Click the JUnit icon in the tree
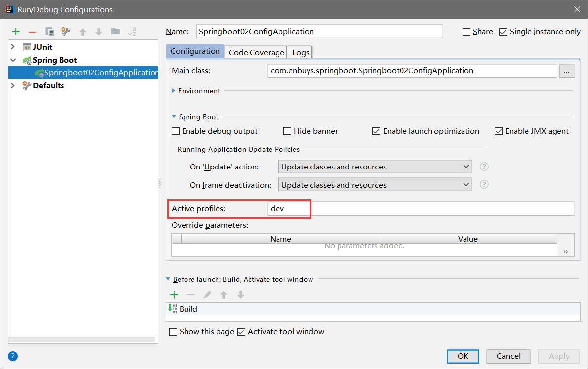Screen dimensions: 588x369 point(27,47)
